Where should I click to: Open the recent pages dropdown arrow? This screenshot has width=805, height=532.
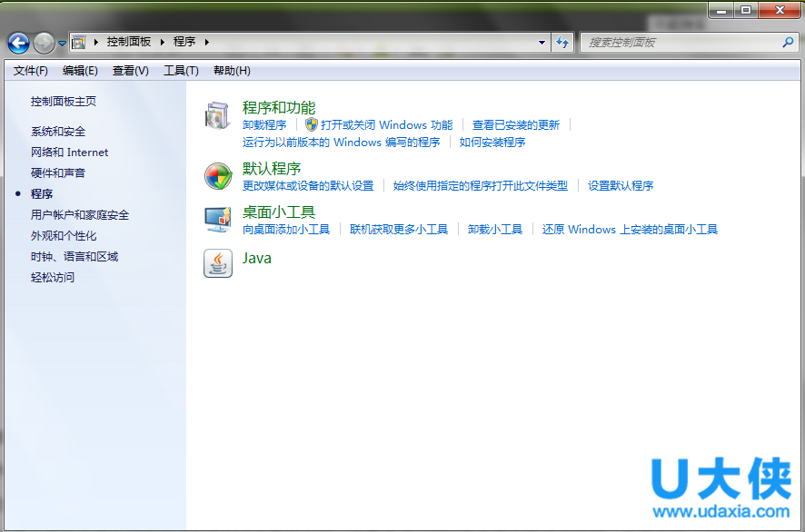click(62, 43)
